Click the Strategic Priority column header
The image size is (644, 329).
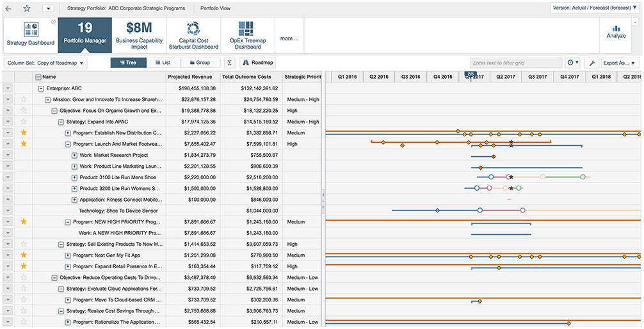(302, 77)
